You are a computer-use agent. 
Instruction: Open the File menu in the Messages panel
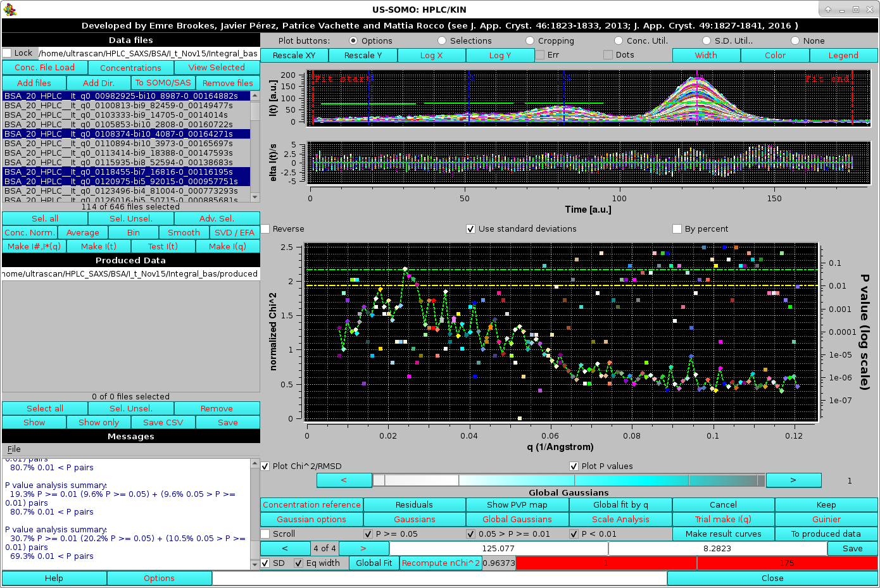(13, 449)
